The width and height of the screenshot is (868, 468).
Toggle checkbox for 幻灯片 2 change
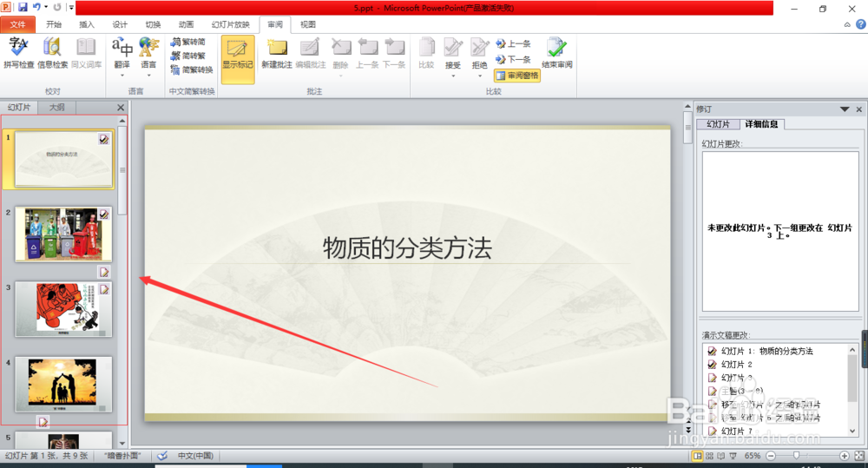click(x=713, y=365)
